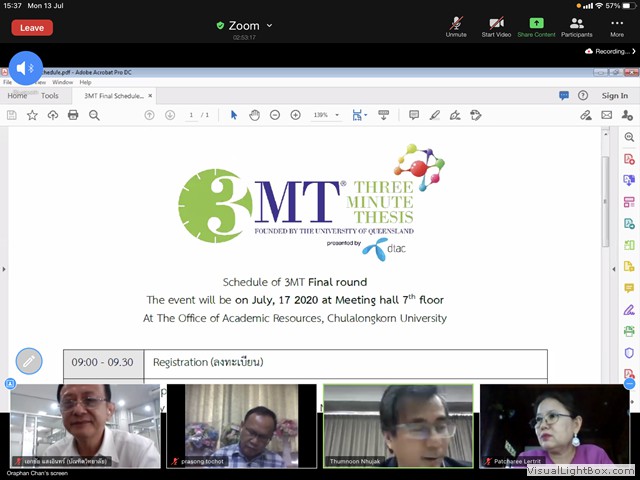Select the highlighter pen tool
640x480 pixels.
435,115
